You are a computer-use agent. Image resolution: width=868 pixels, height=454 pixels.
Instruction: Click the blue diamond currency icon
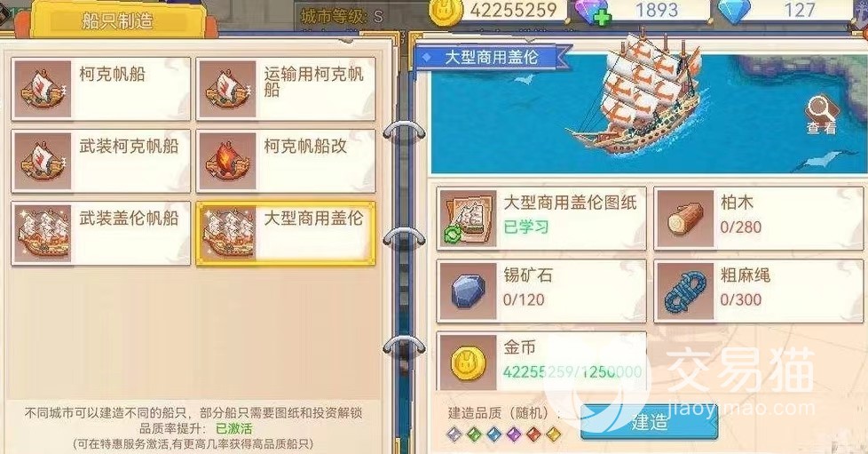pyautogui.click(x=734, y=11)
